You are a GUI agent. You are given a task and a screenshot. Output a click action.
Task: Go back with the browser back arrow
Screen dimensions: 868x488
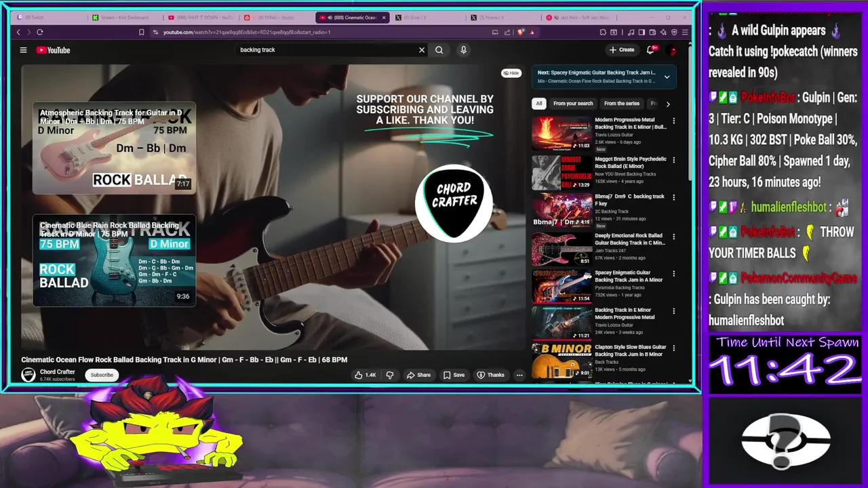[x=18, y=32]
